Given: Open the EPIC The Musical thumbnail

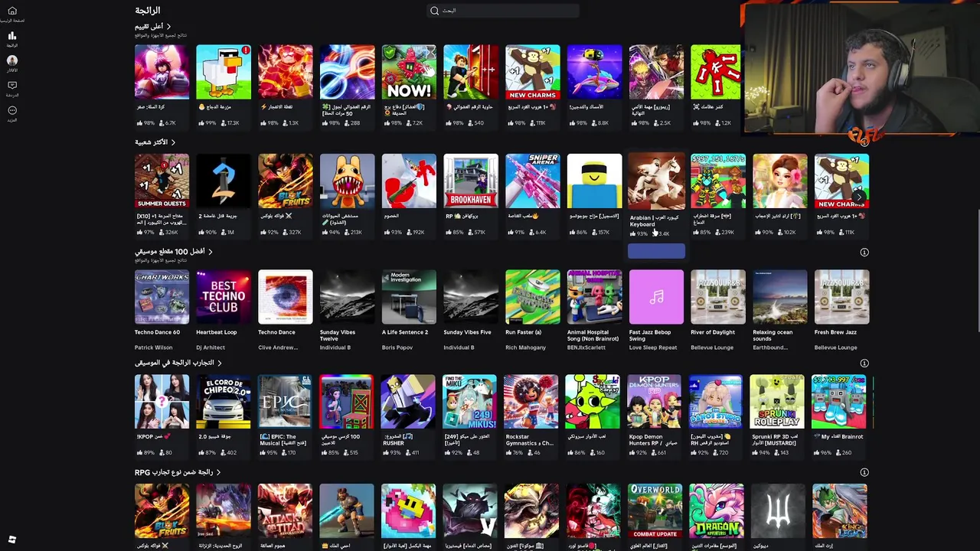Looking at the screenshot, I should pyautogui.click(x=285, y=402).
